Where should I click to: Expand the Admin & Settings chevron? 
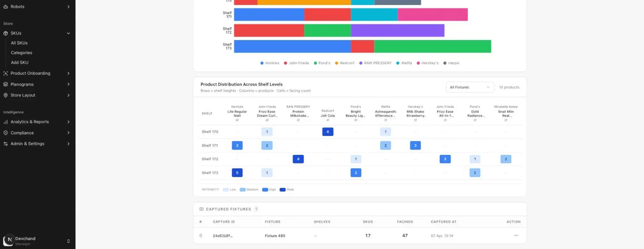68,144
